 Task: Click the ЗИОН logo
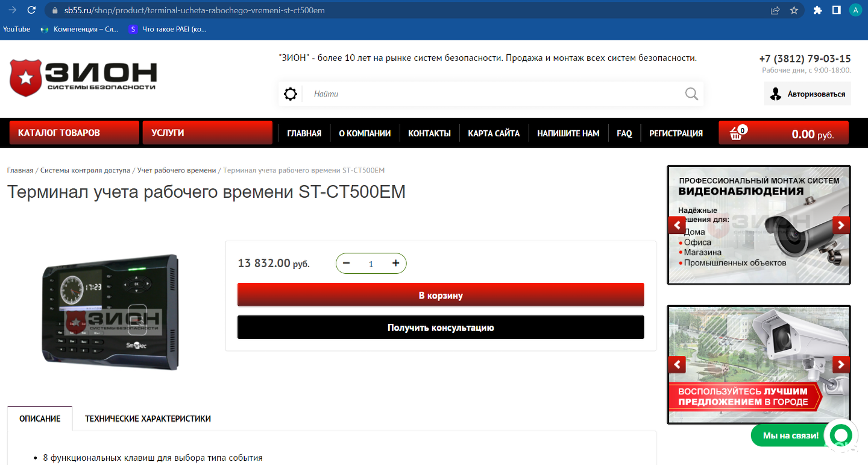pyautogui.click(x=83, y=78)
